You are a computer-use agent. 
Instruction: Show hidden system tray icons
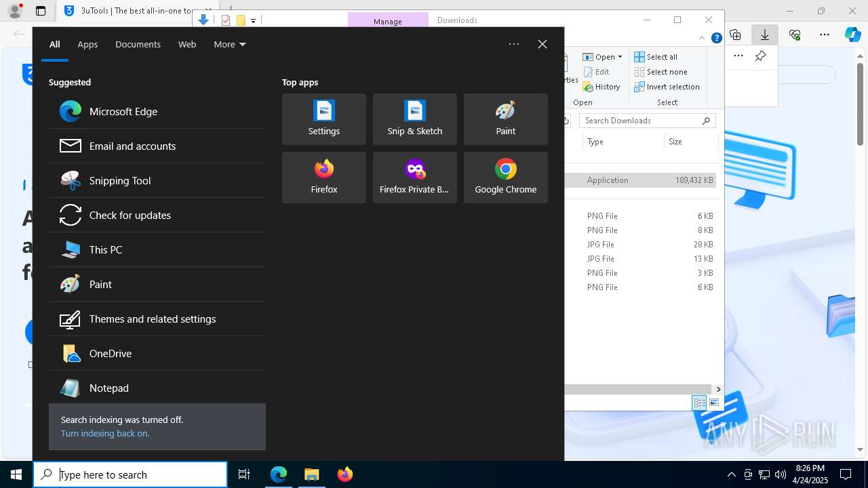[732, 474]
